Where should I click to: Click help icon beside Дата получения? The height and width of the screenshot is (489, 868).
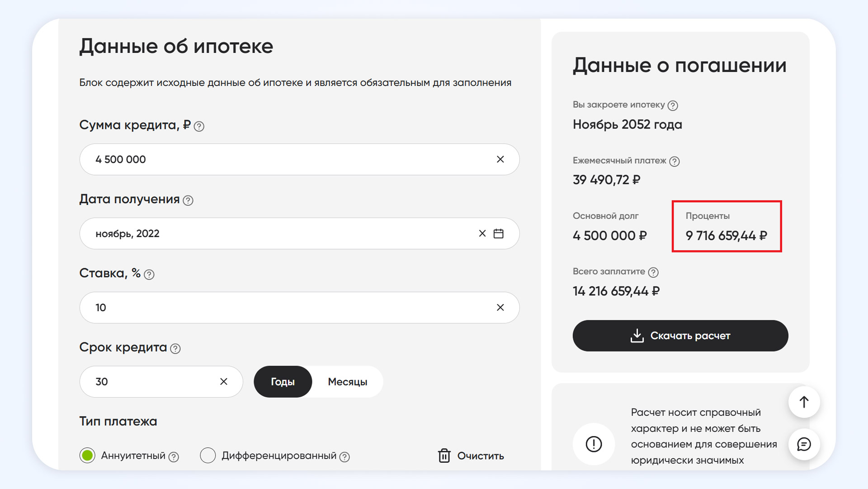188,200
